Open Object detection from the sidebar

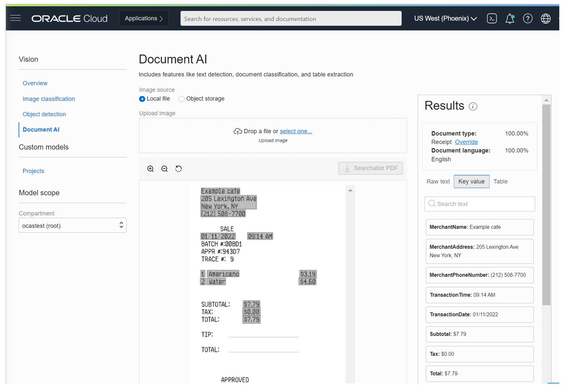(44, 114)
